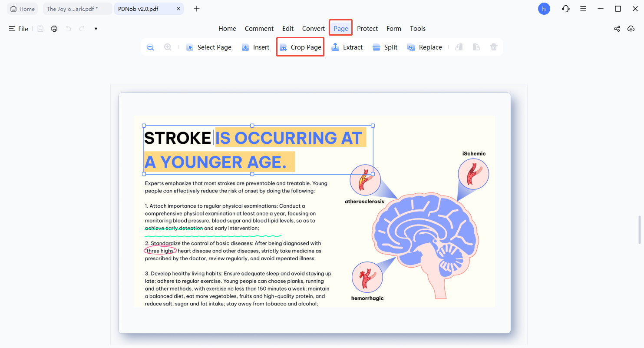Open the customer support headset icon
Viewport: 644px width, 348px height.
coord(565,9)
